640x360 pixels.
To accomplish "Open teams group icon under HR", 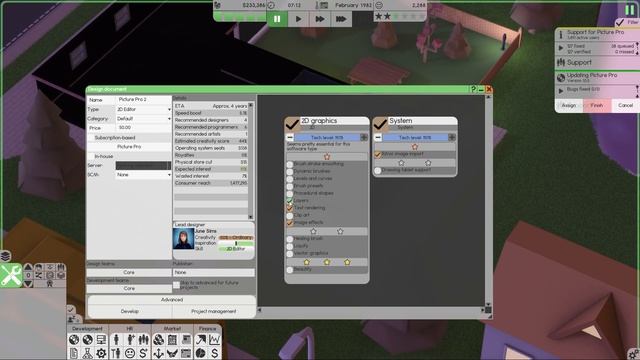I will 143,340.
